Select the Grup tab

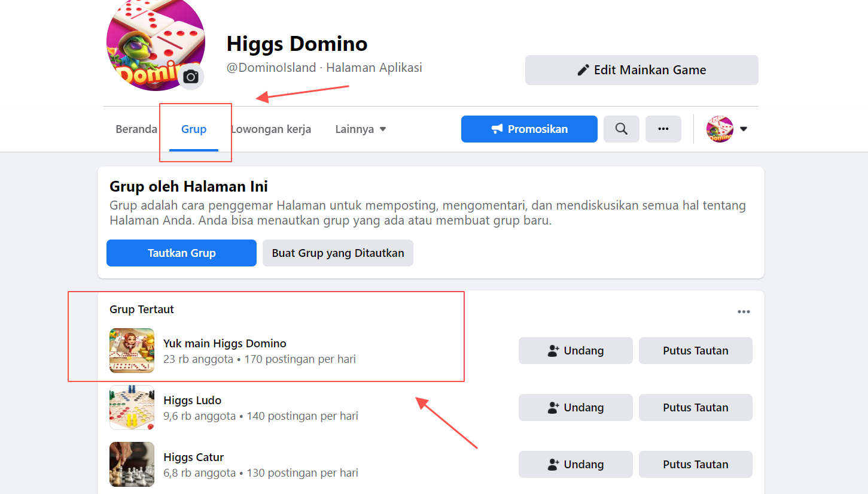(x=194, y=129)
